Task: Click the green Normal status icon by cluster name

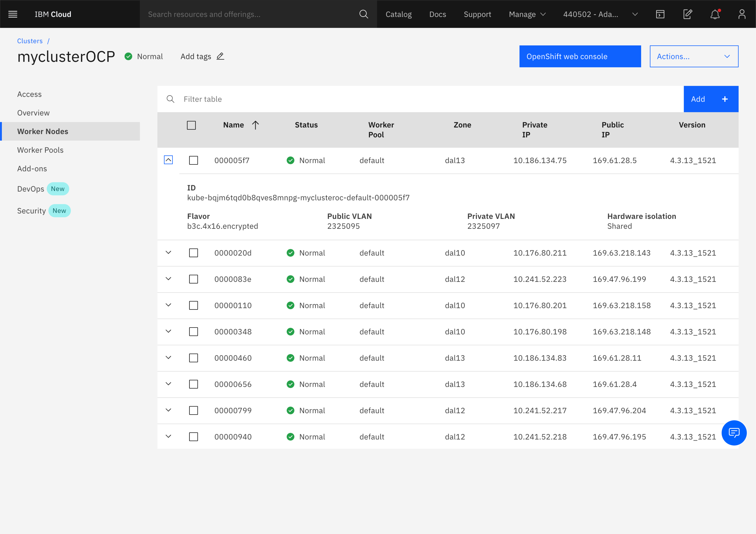Action: coord(128,56)
